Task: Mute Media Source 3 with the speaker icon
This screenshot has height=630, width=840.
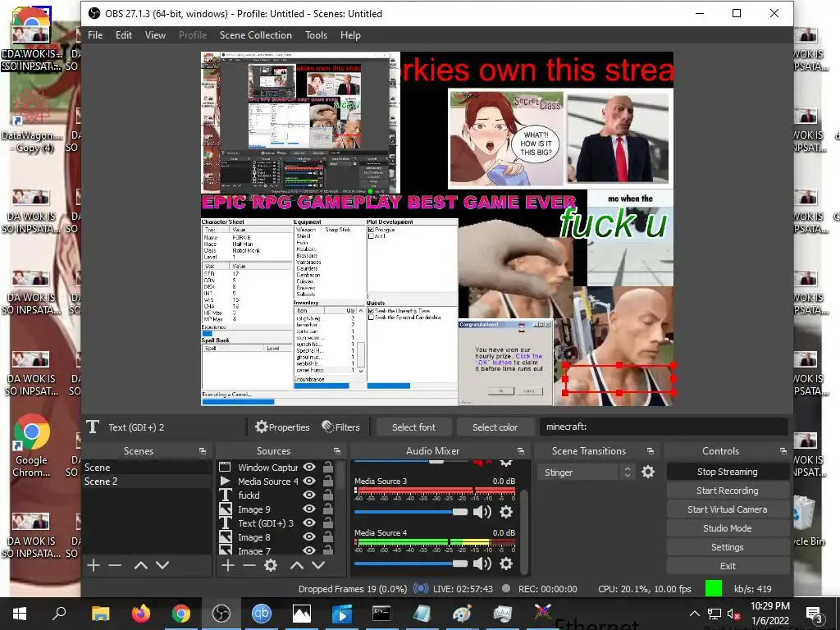Action: pyautogui.click(x=482, y=512)
